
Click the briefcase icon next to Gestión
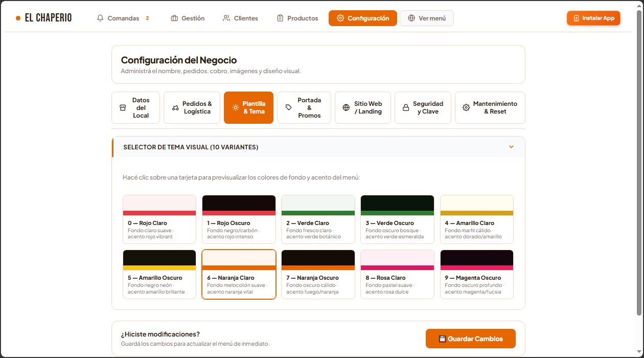pyautogui.click(x=174, y=18)
